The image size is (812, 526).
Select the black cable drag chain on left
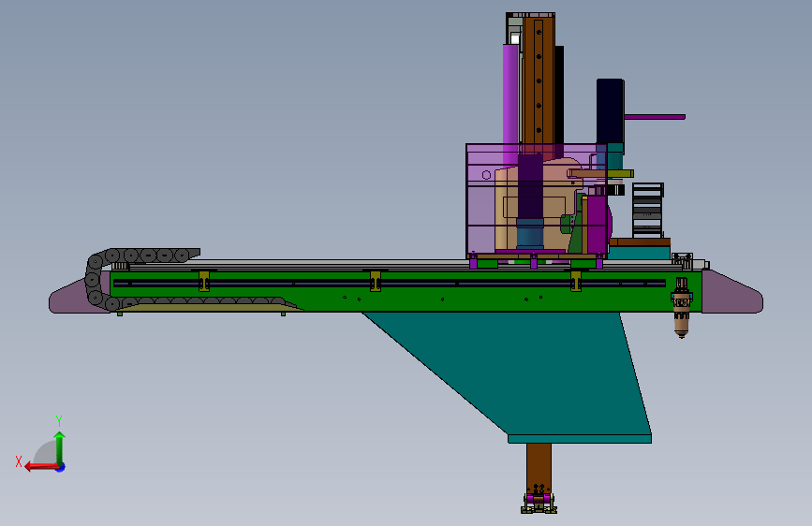click(142, 280)
